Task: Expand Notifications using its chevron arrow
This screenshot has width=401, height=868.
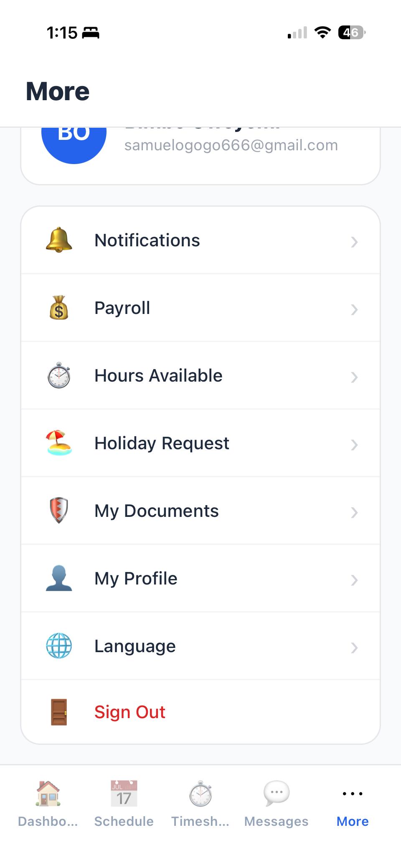Action: [x=354, y=242]
